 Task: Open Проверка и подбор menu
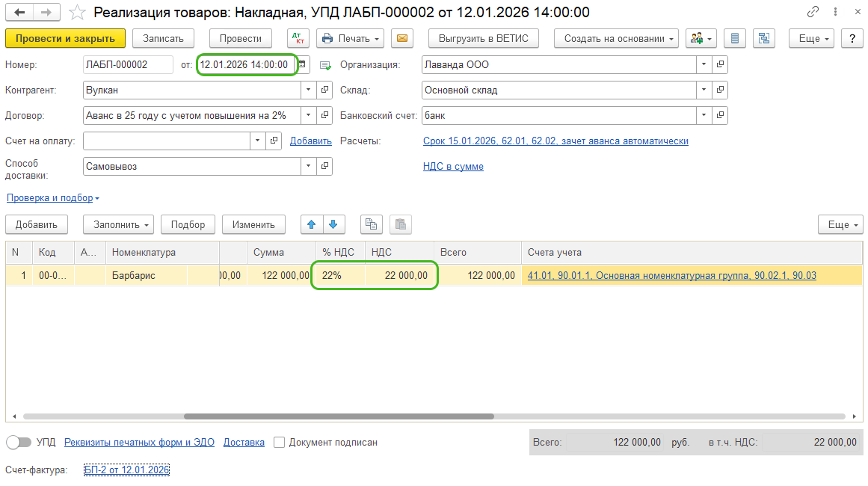click(47, 198)
